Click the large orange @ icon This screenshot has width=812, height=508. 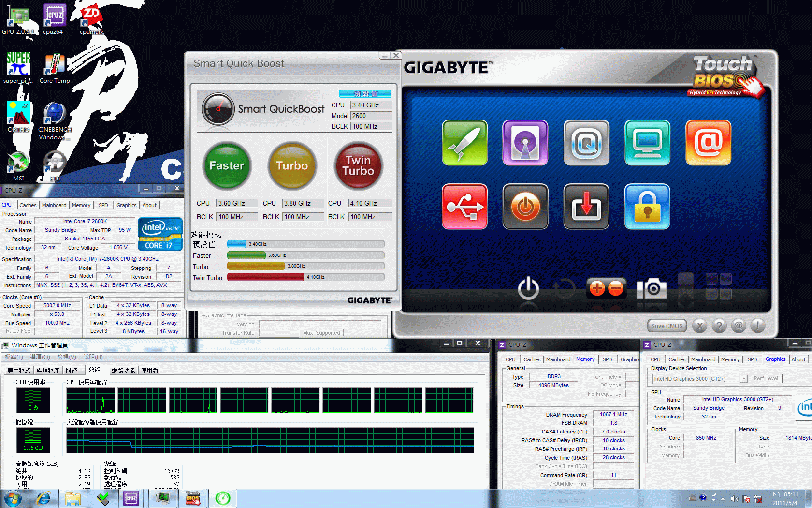tap(708, 143)
